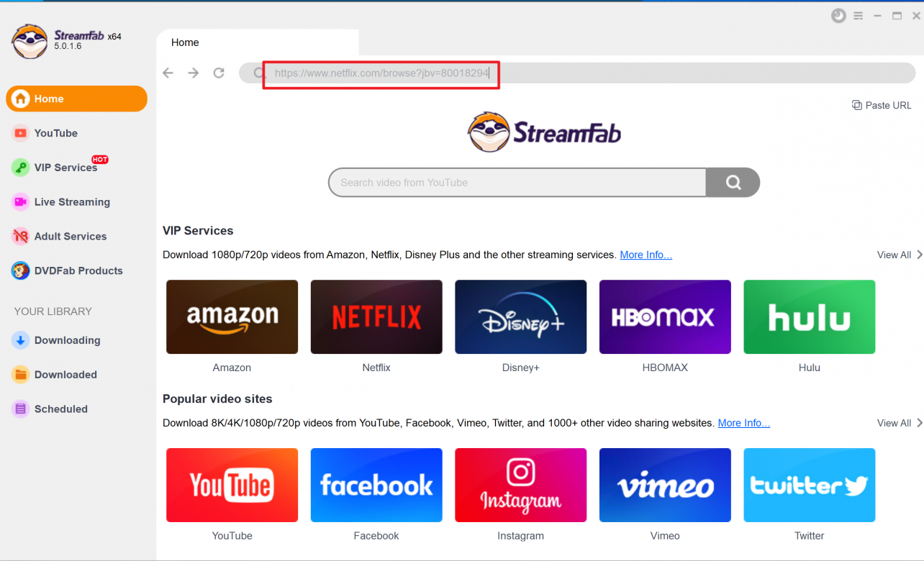924x561 pixels.
Task: Click the Search video from YouTube field
Action: click(517, 183)
